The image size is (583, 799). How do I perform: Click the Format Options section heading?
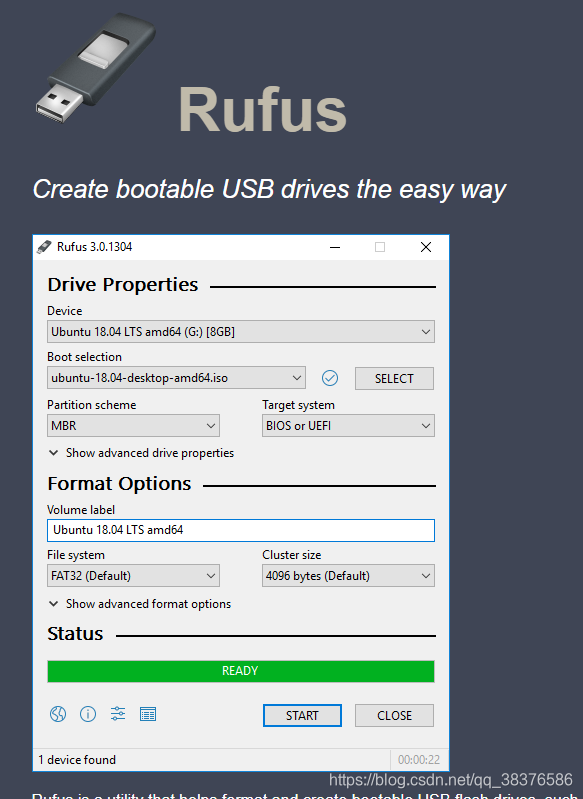click(x=119, y=484)
